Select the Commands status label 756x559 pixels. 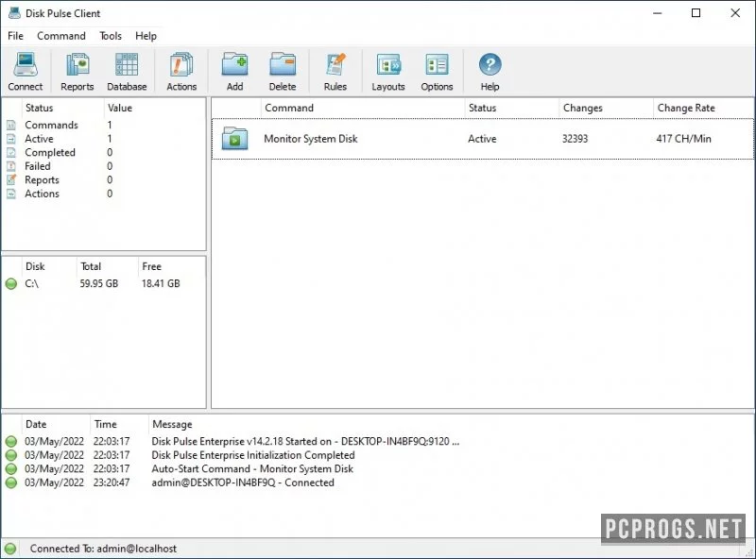tap(52, 125)
